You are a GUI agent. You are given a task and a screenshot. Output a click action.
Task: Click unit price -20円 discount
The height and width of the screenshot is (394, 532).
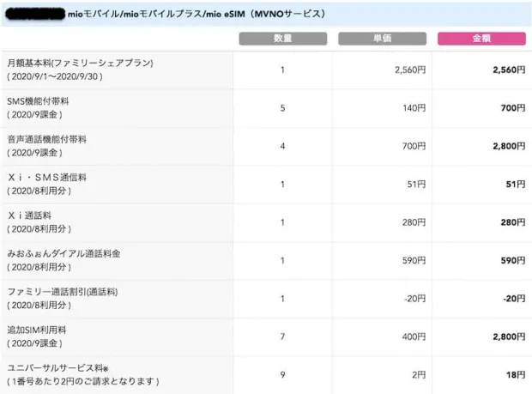[415, 299]
